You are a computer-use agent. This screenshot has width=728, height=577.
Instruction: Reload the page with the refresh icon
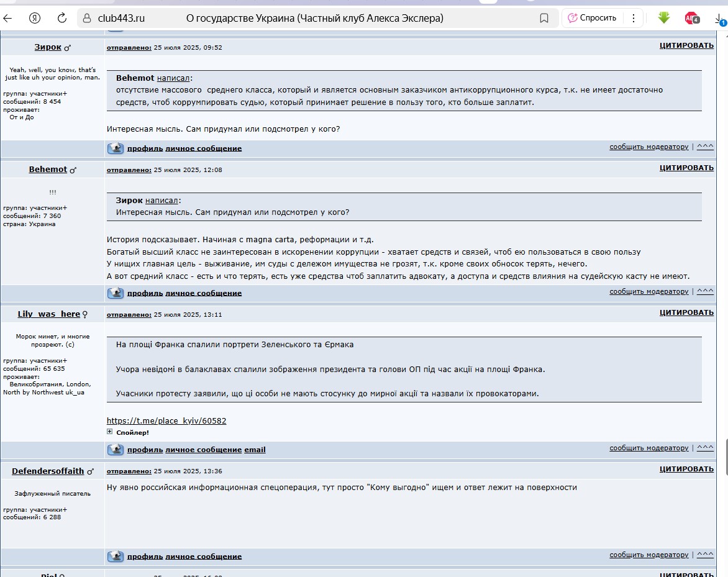tap(62, 18)
